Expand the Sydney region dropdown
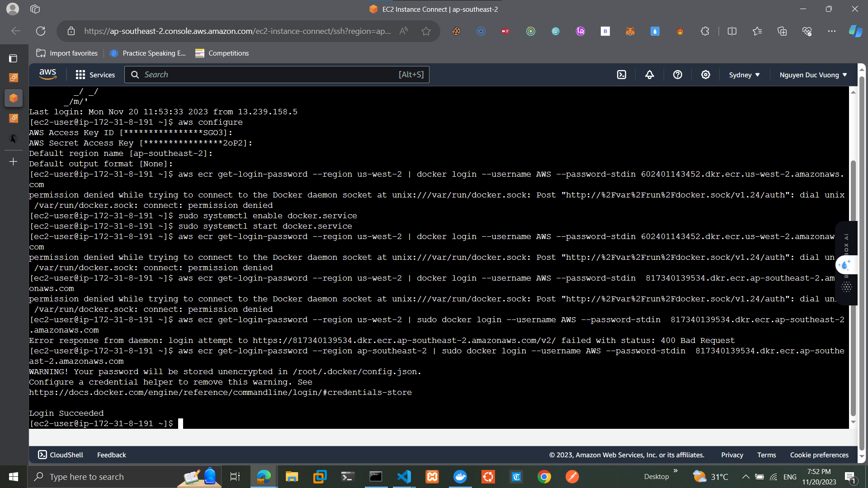The width and height of the screenshot is (868, 488). point(744,75)
